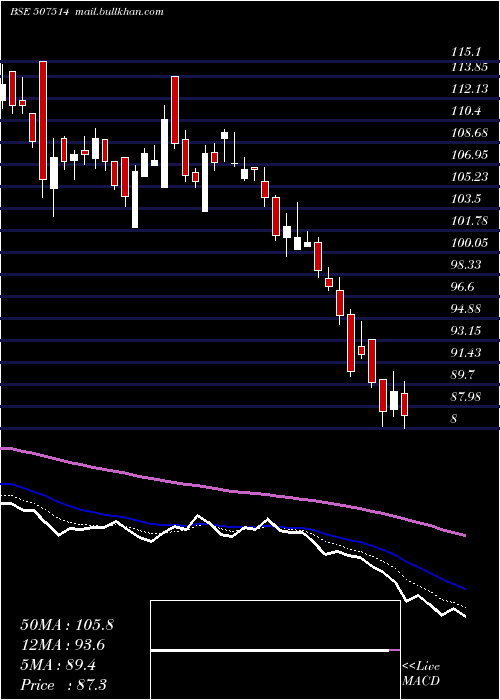Click the 'Price : 87.3' readout
The width and height of the screenshot is (500, 700).
click(63, 685)
